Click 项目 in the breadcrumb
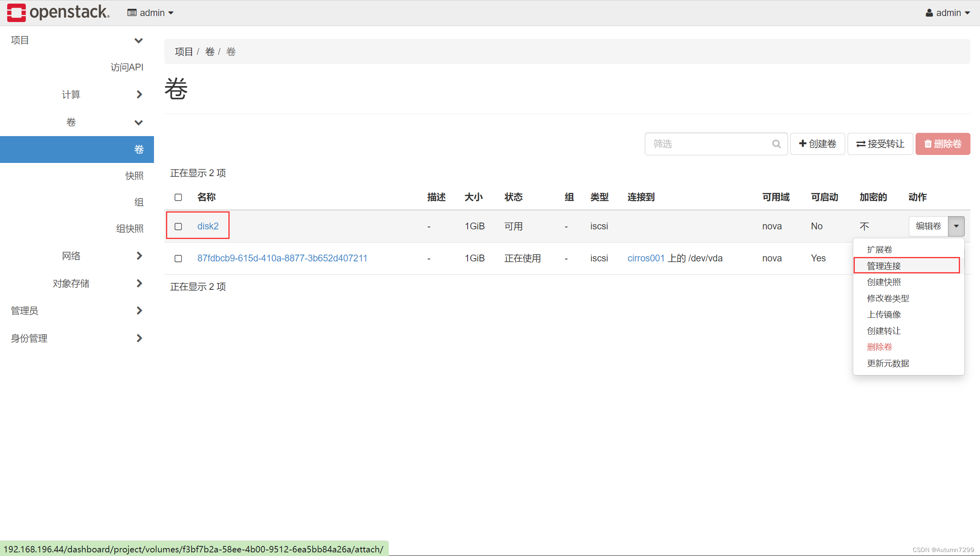 (x=184, y=52)
